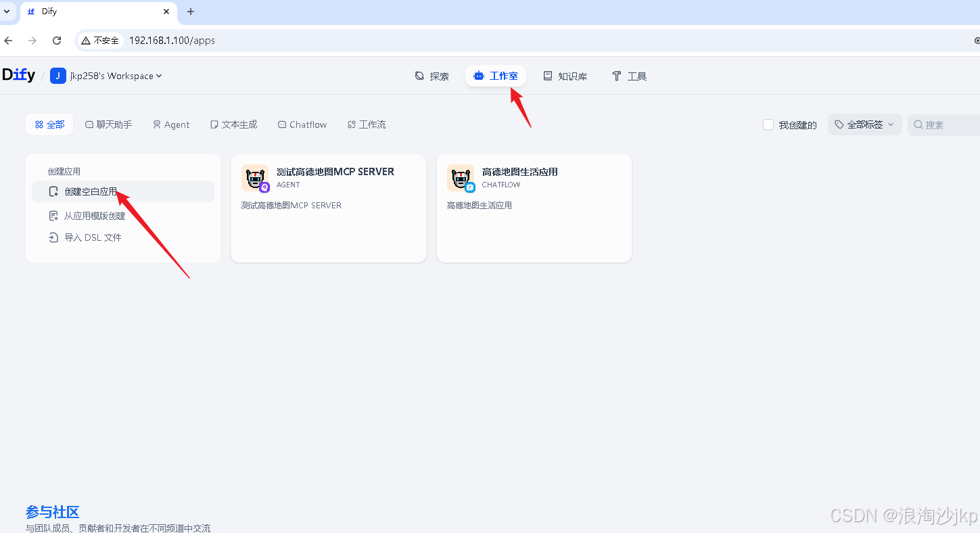Viewport: 980px width, 533px height.
Task: Go to the 探索 tab
Action: [432, 76]
